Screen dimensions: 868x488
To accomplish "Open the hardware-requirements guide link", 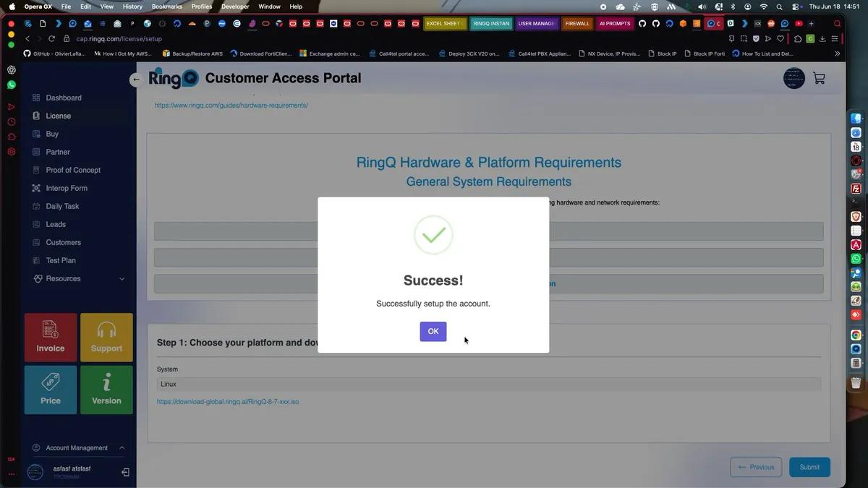I will click(231, 106).
